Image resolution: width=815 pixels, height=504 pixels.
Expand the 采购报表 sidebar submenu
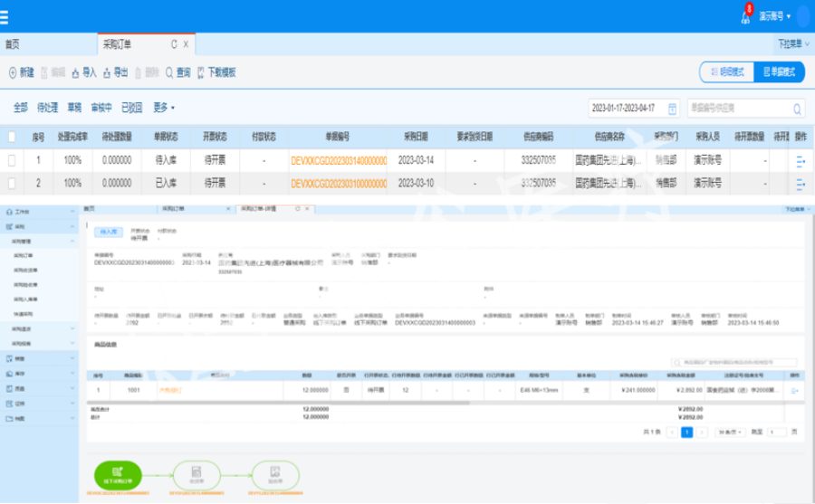[x=40, y=344]
